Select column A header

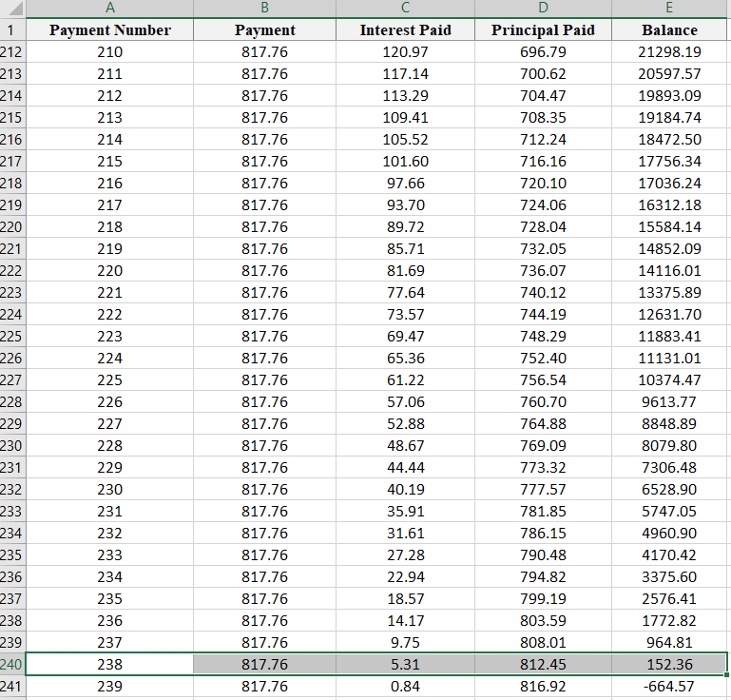[110, 8]
